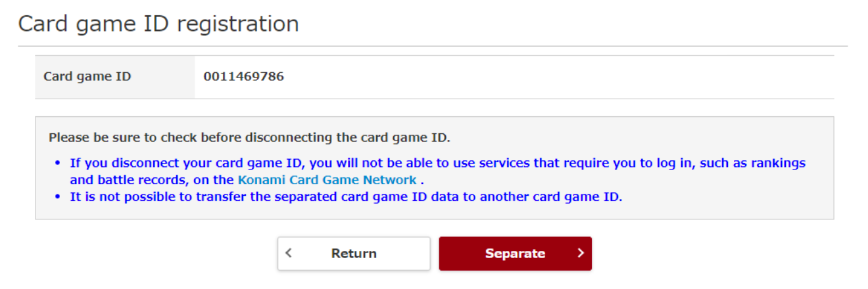Click the period after the Konami link
Image resolution: width=868 pixels, height=289 pixels.
point(422,181)
